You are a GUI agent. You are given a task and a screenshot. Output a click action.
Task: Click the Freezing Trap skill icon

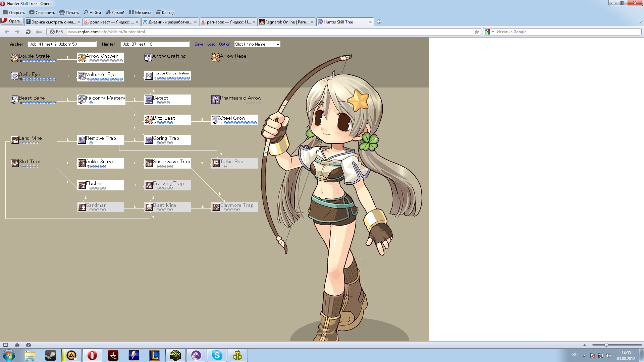(x=149, y=185)
